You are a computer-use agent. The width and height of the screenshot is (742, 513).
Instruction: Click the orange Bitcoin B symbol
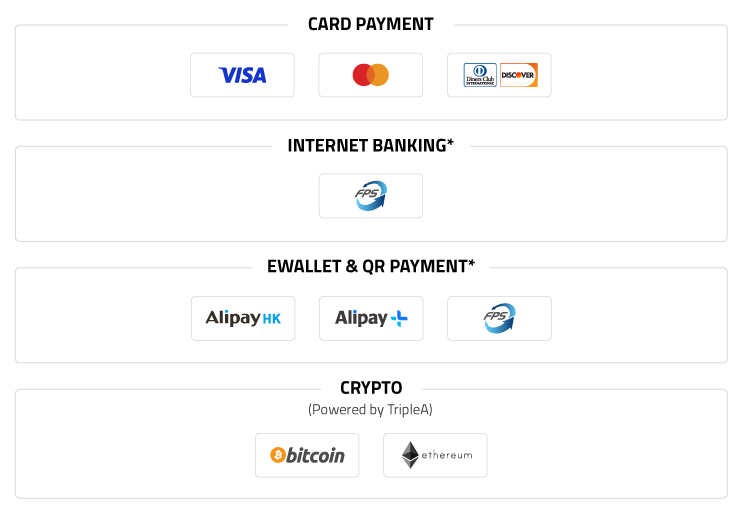click(x=278, y=455)
